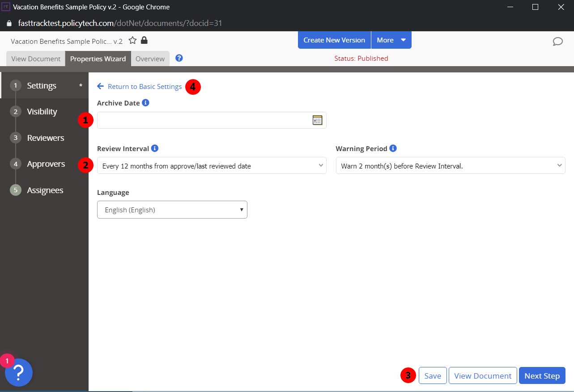Open comments via the speech bubble icon

558,41
